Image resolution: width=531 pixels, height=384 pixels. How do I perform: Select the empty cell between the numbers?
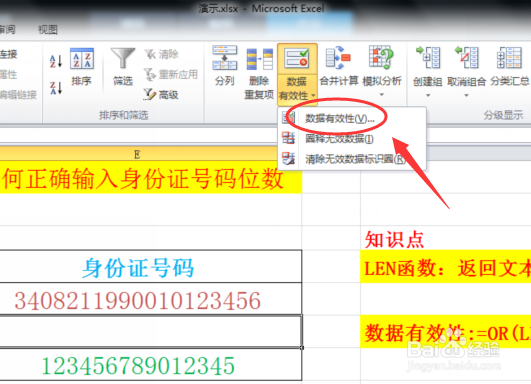[151, 332]
